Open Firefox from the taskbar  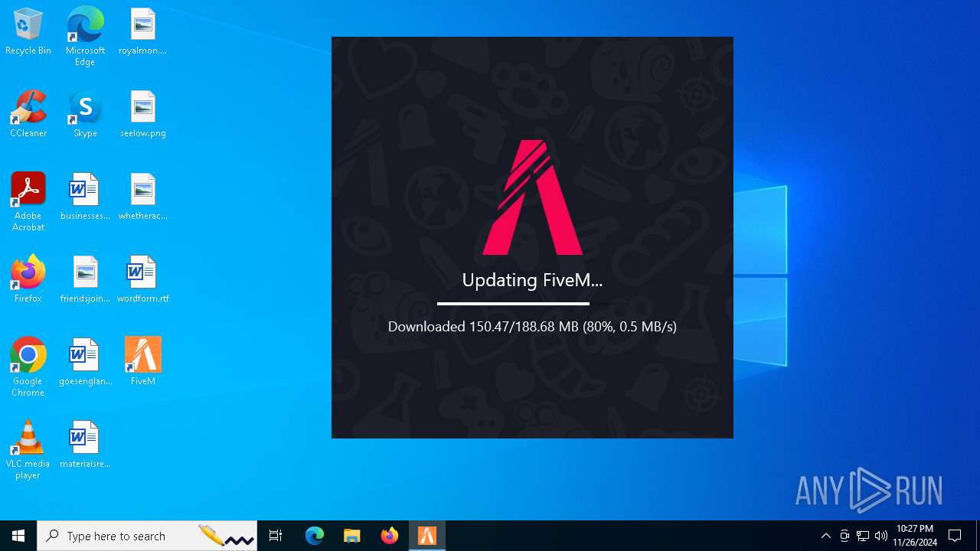pos(390,536)
